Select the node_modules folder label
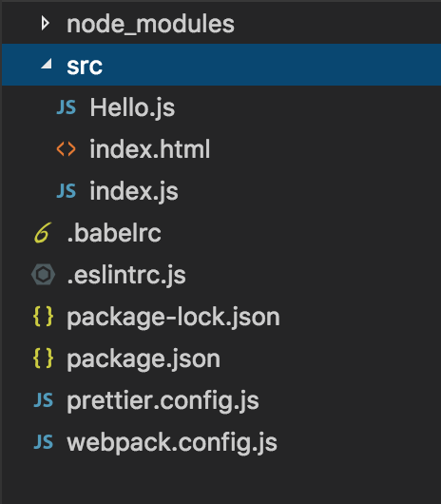The image size is (441, 504). click(150, 25)
